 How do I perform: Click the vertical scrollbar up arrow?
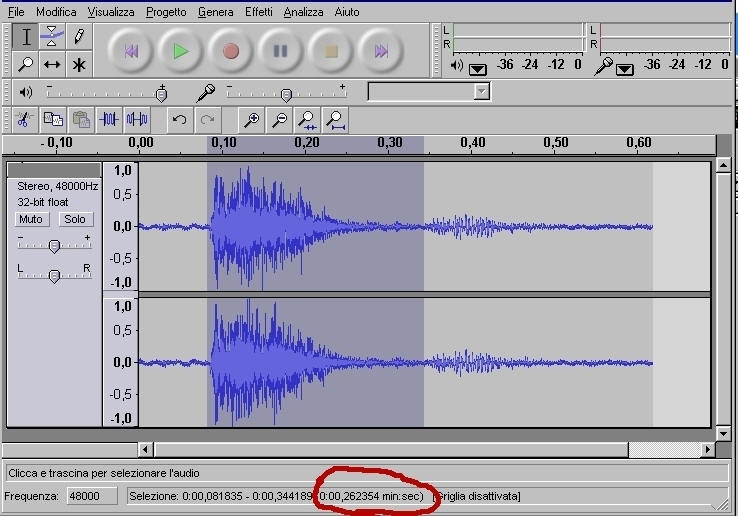coord(723,165)
